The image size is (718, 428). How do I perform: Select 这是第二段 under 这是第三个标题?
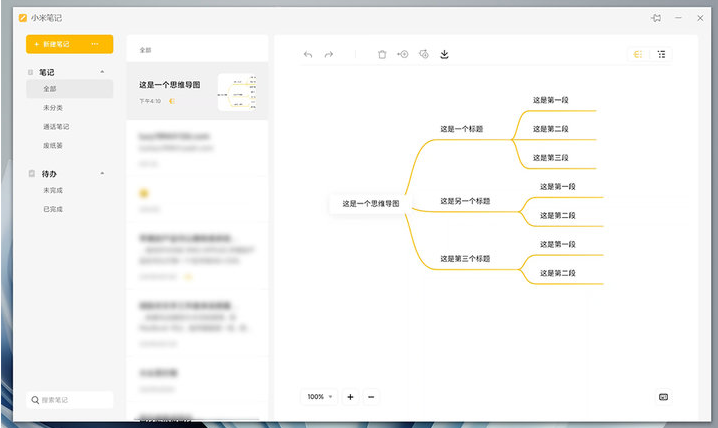pos(558,273)
